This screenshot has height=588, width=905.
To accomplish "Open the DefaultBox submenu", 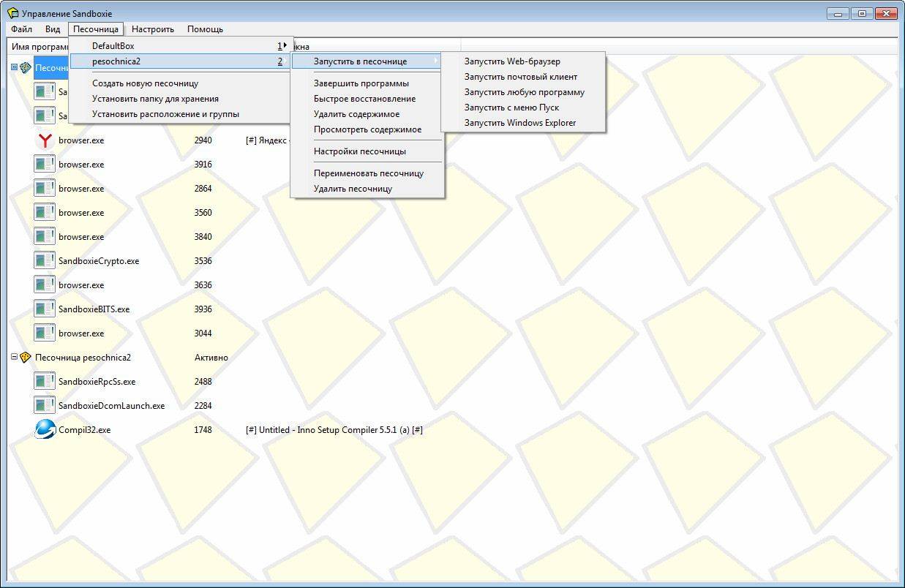I will (x=181, y=46).
